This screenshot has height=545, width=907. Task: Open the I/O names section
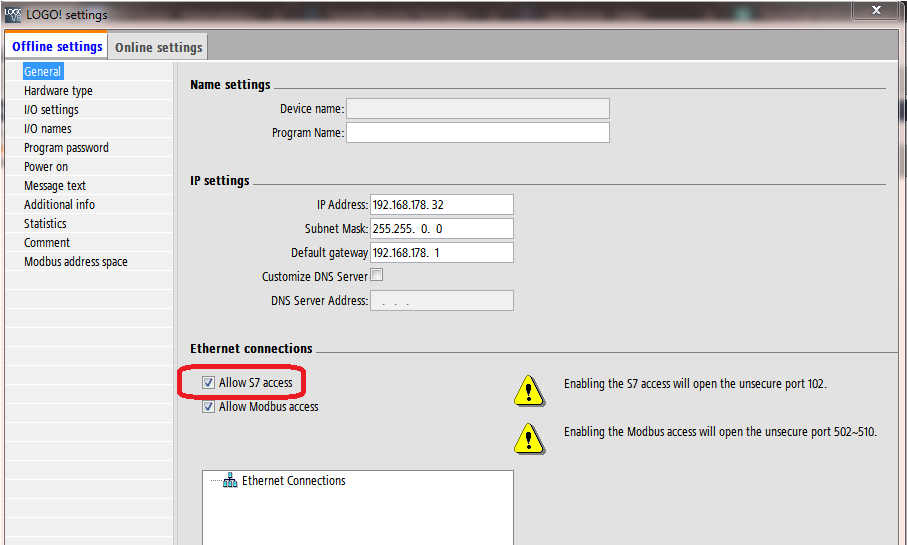[x=47, y=128]
